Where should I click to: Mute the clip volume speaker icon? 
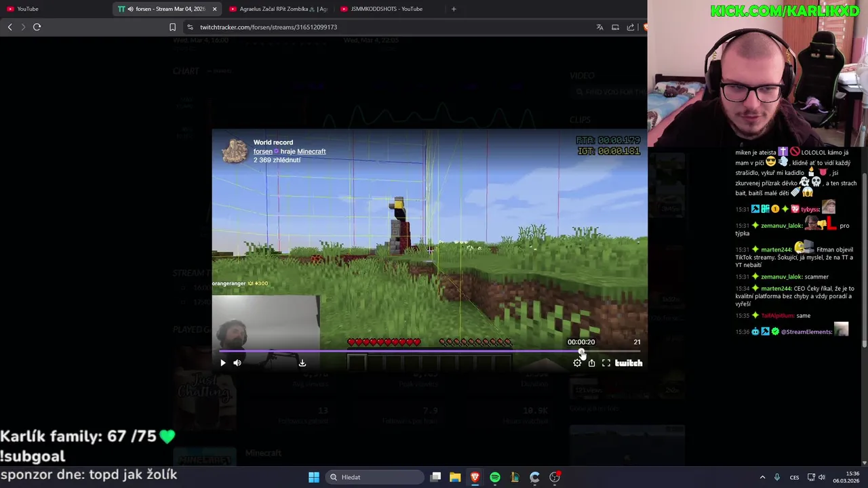237,363
